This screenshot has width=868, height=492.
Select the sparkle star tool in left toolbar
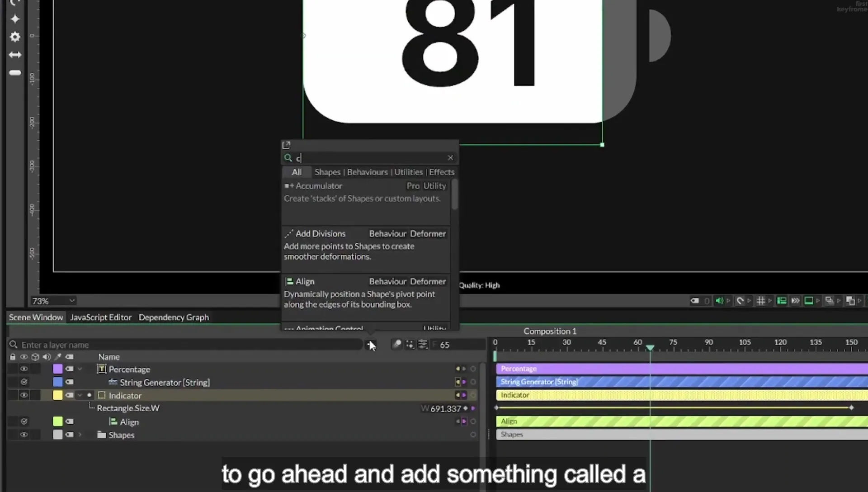(15, 19)
